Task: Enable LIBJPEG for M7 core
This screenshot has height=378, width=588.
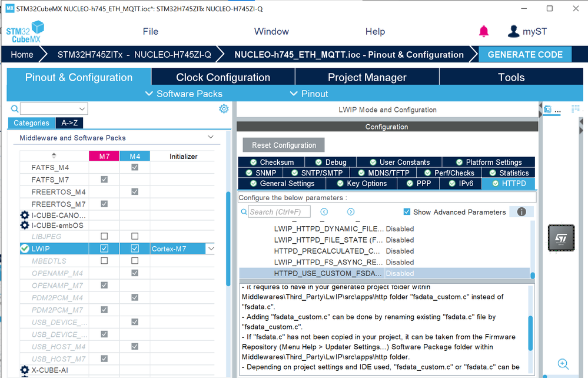Action: 104,236
